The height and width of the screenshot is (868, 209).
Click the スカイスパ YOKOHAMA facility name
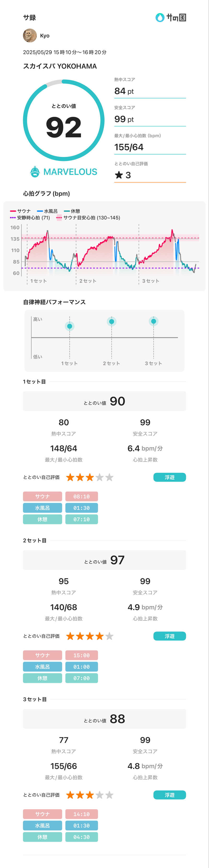click(60, 66)
